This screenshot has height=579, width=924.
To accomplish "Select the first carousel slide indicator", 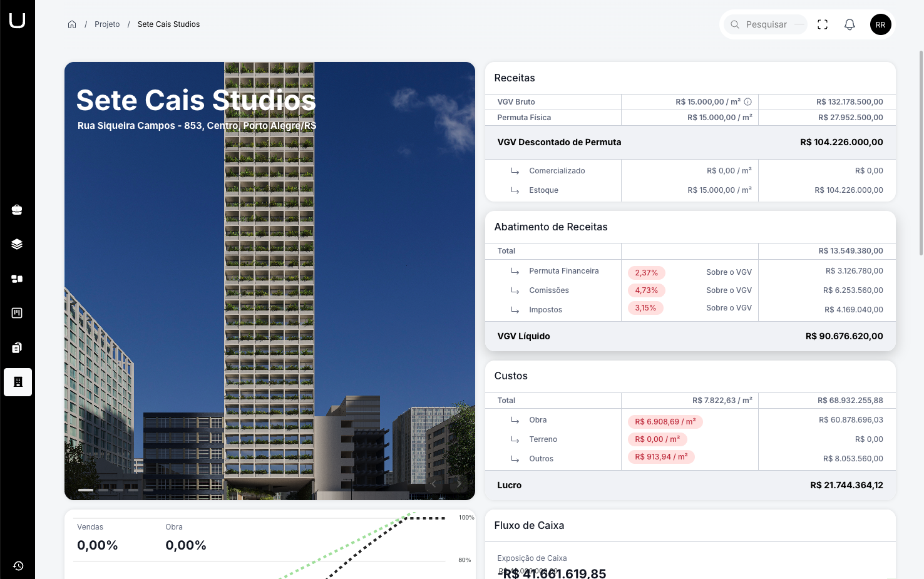I will pyautogui.click(x=86, y=490).
